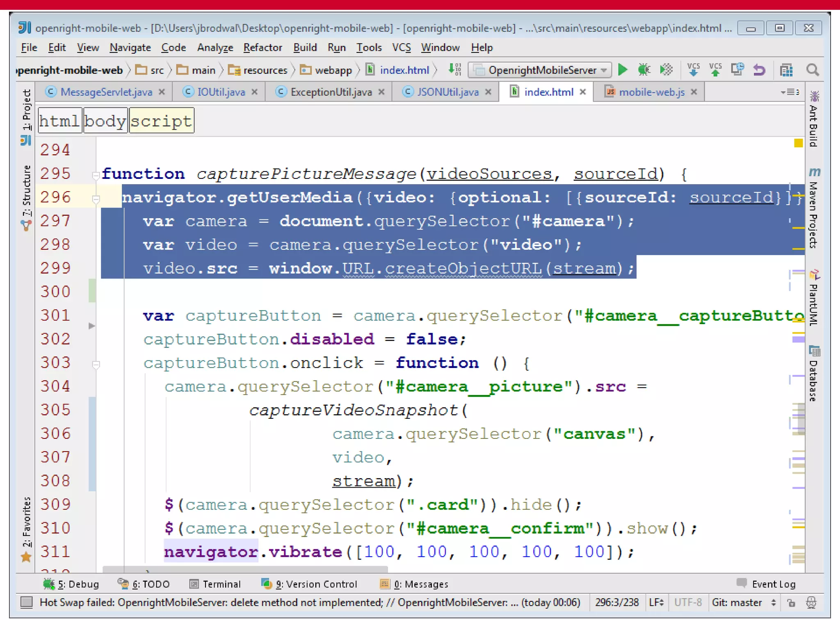This screenshot has width=840, height=630.
Task: Click the Search Everywhere magnifier icon
Action: [x=813, y=70]
